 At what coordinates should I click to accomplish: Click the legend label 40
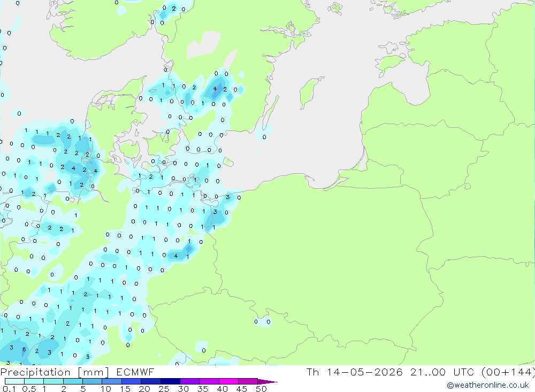(223, 389)
